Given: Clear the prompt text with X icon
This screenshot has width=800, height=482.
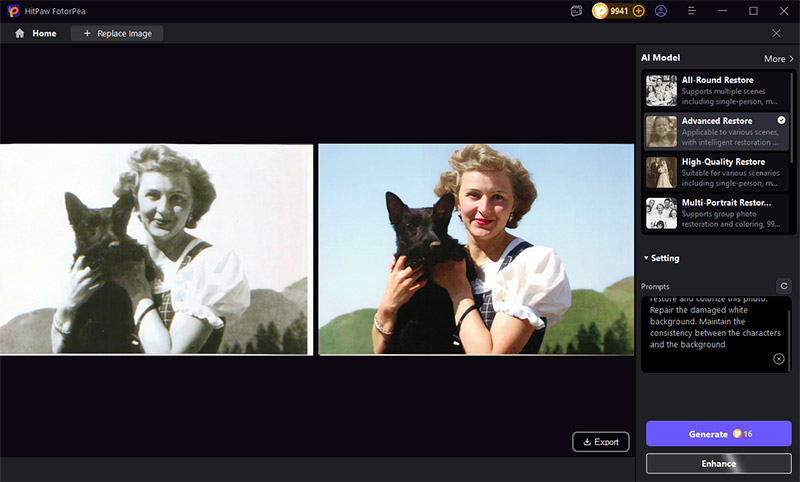Looking at the screenshot, I should coord(779,359).
